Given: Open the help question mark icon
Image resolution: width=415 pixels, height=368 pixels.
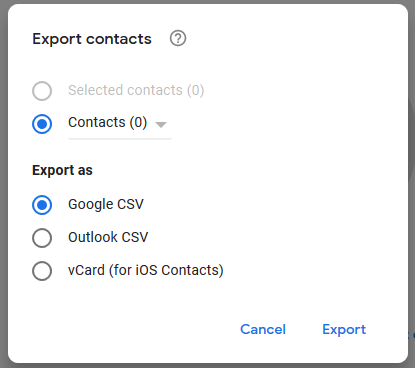Looking at the screenshot, I should (x=178, y=38).
